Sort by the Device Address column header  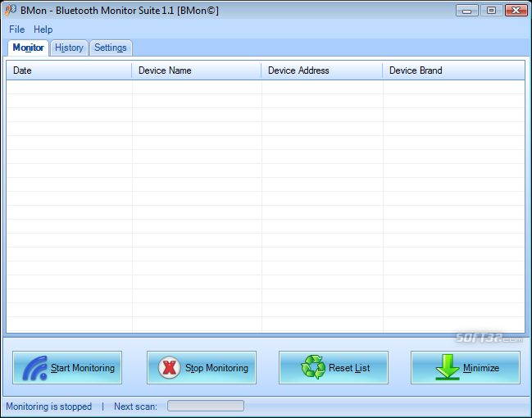pos(321,70)
